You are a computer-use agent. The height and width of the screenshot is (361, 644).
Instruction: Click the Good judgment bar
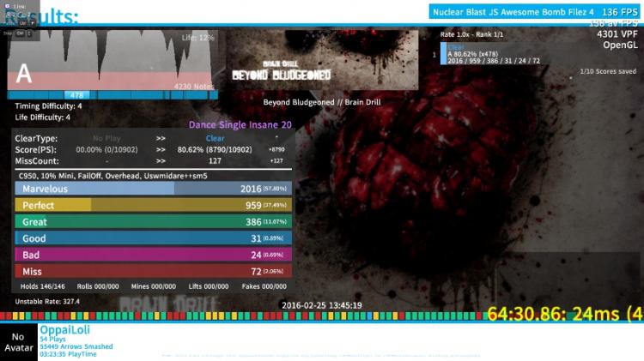(x=153, y=238)
